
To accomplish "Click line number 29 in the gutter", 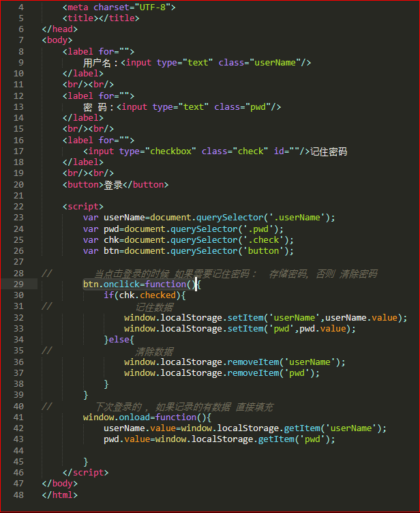I will (x=18, y=284).
